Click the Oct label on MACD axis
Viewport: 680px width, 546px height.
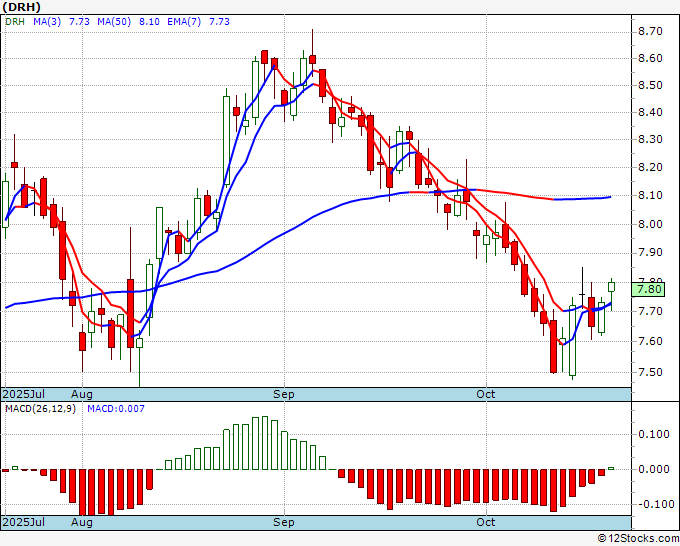pyautogui.click(x=486, y=522)
